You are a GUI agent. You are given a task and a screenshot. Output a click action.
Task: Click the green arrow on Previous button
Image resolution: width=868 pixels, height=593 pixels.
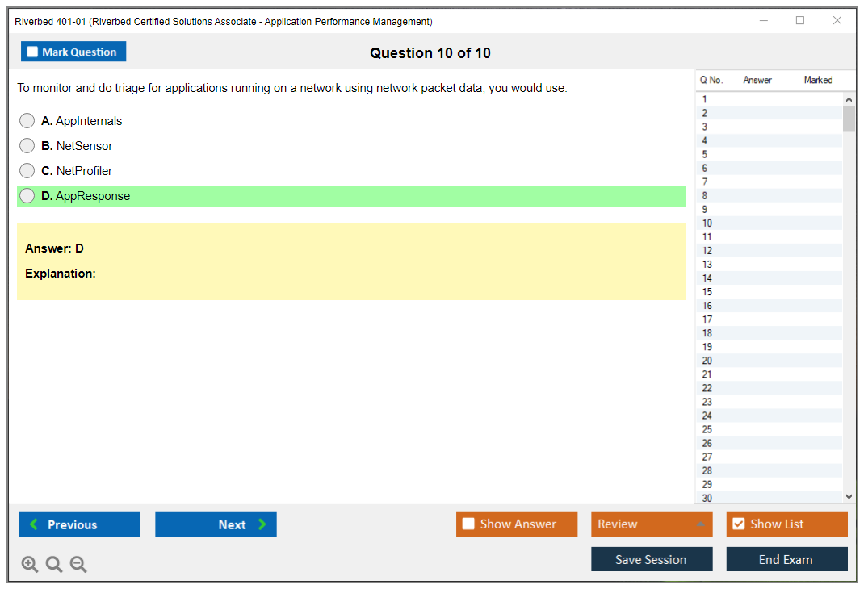click(34, 524)
